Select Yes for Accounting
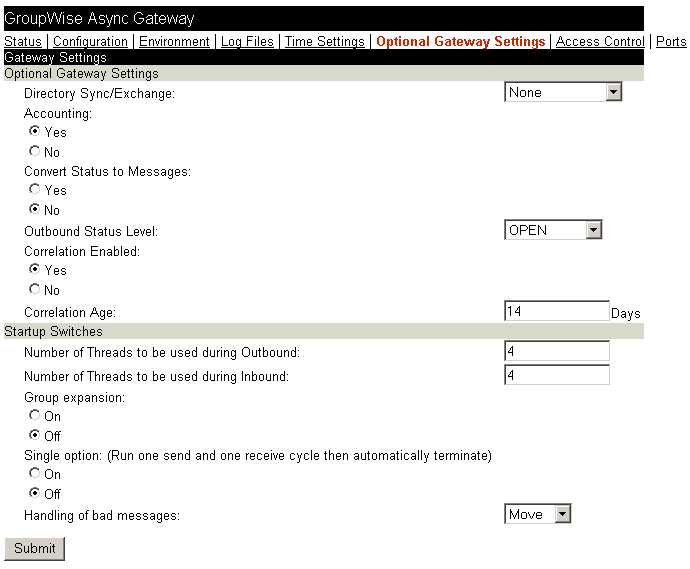 [x=34, y=131]
